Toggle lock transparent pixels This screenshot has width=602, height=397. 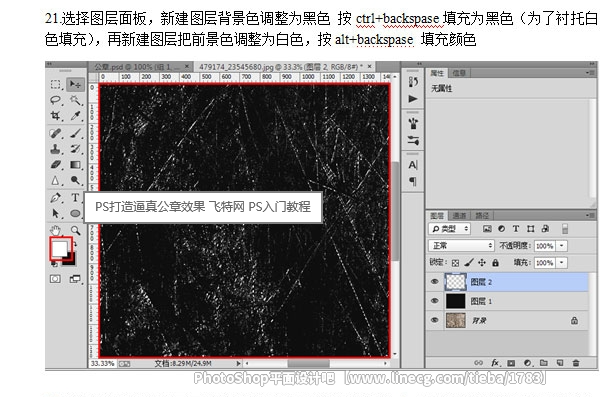[455, 263]
